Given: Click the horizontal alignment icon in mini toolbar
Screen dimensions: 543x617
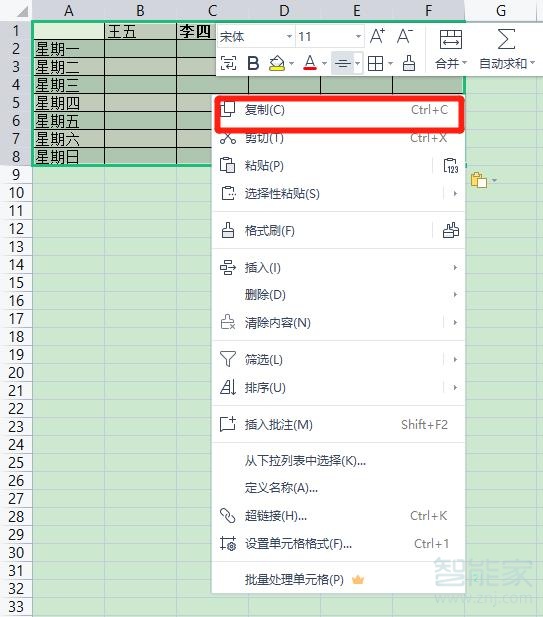Looking at the screenshot, I should 342,63.
